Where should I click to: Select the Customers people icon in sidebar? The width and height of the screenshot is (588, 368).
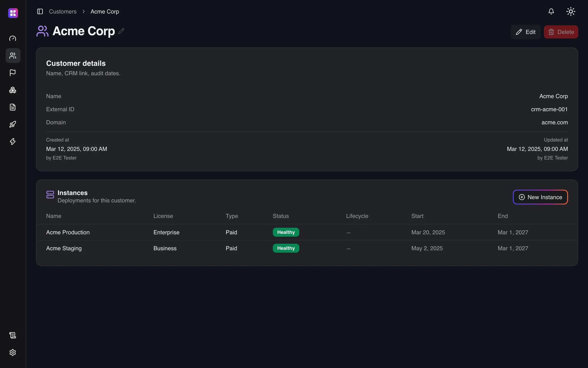(13, 56)
